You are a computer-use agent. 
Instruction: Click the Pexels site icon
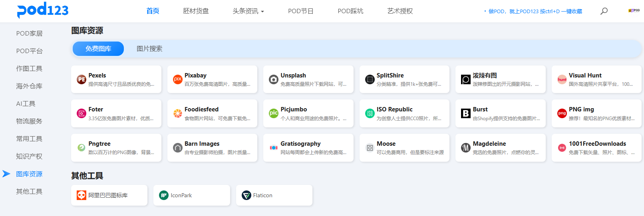pyautogui.click(x=81, y=79)
